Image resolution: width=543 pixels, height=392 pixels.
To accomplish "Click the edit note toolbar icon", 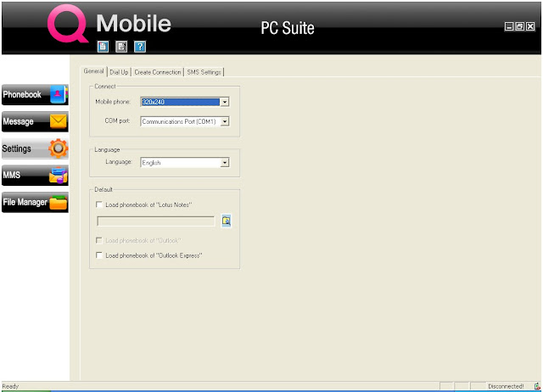I will [121, 47].
